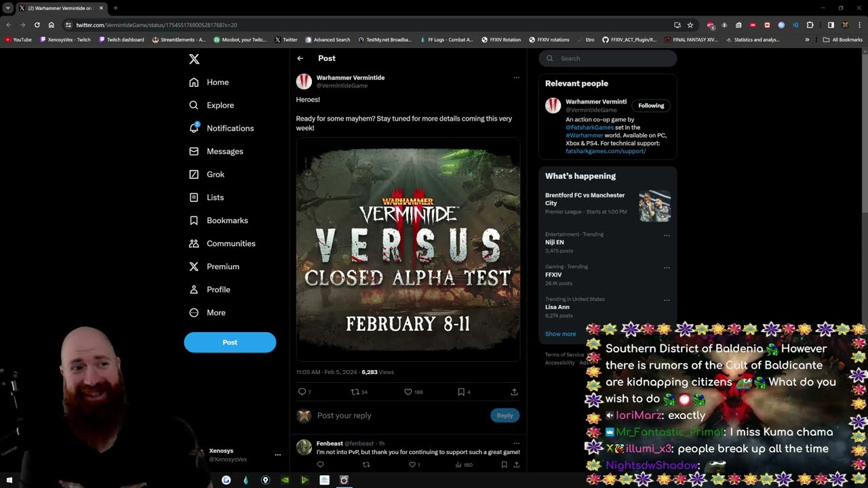Expand the hidden bookmarks chevron

tap(807, 40)
